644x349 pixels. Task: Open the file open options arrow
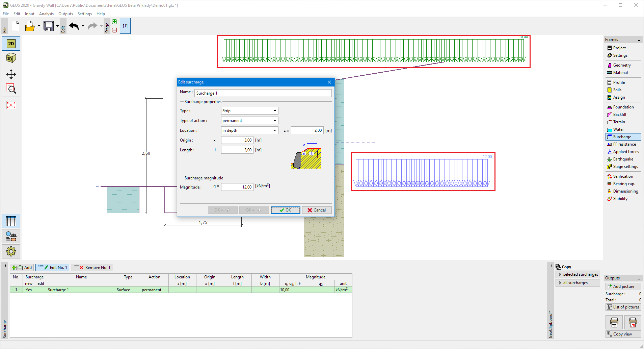pos(39,26)
